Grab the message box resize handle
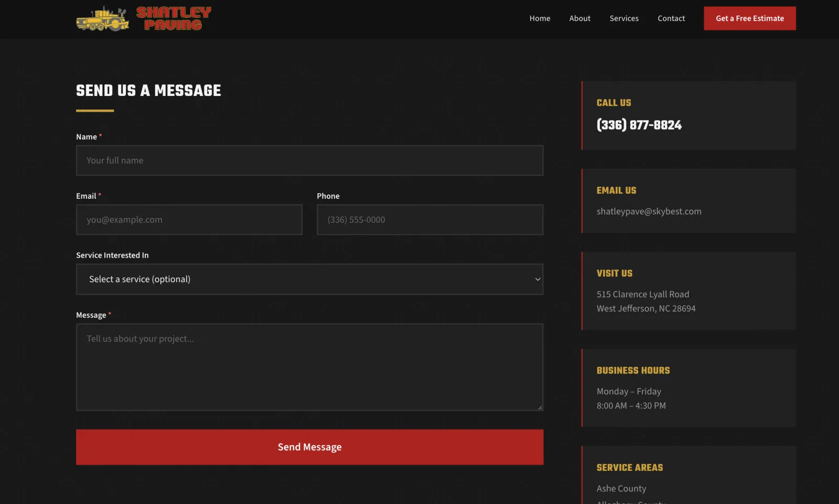The image size is (839, 504). click(540, 408)
